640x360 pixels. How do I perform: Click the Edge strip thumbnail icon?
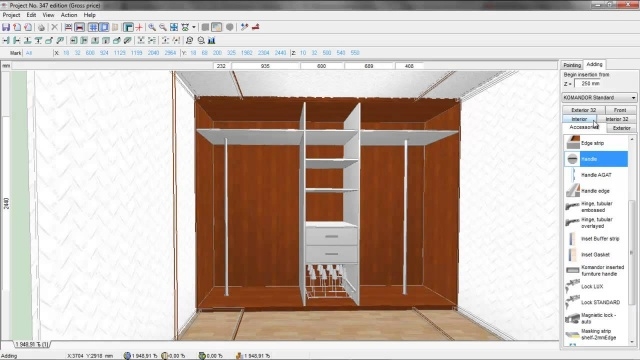click(573, 143)
